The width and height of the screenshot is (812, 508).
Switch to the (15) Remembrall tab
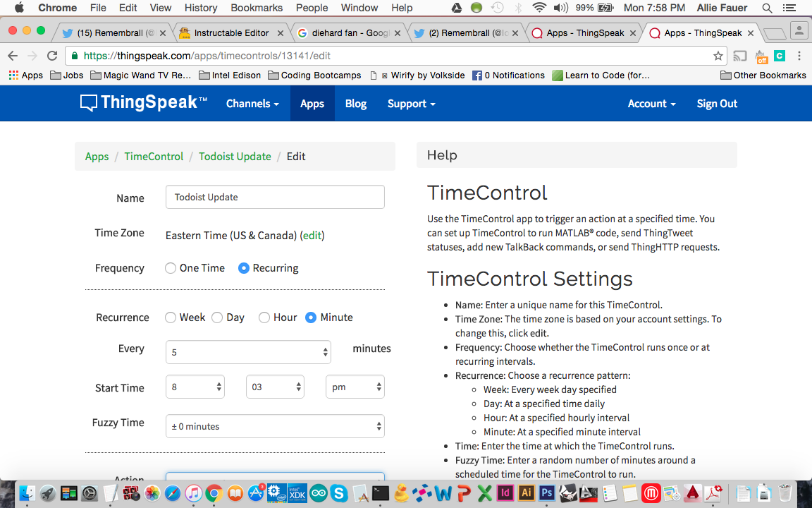point(115,32)
